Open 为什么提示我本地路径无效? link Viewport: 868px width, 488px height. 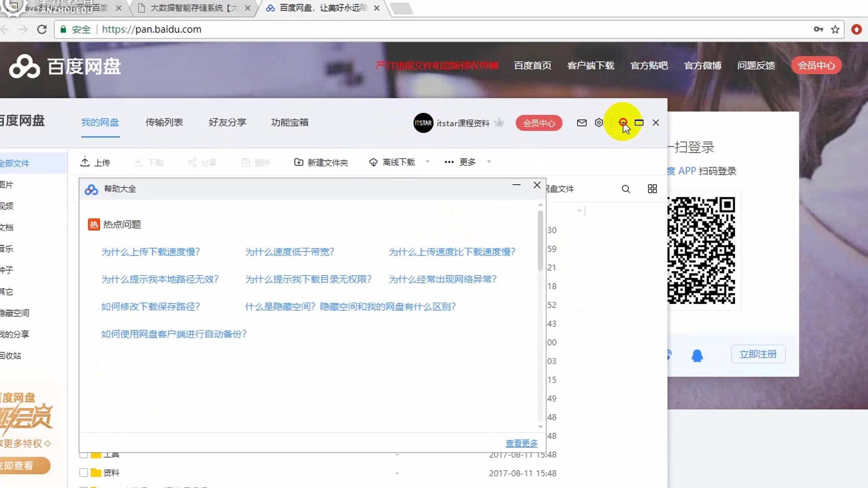(x=160, y=280)
